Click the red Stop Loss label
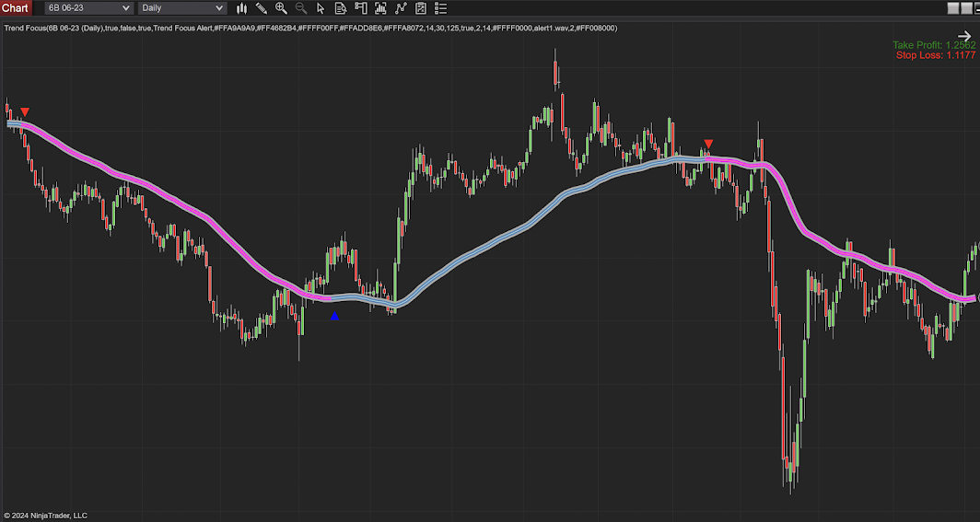 935,56
